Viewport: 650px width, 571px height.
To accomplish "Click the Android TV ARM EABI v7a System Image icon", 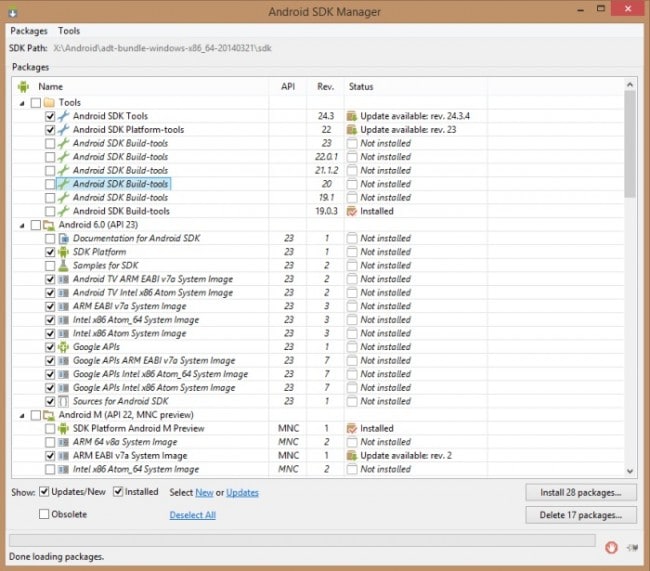I will [63, 279].
